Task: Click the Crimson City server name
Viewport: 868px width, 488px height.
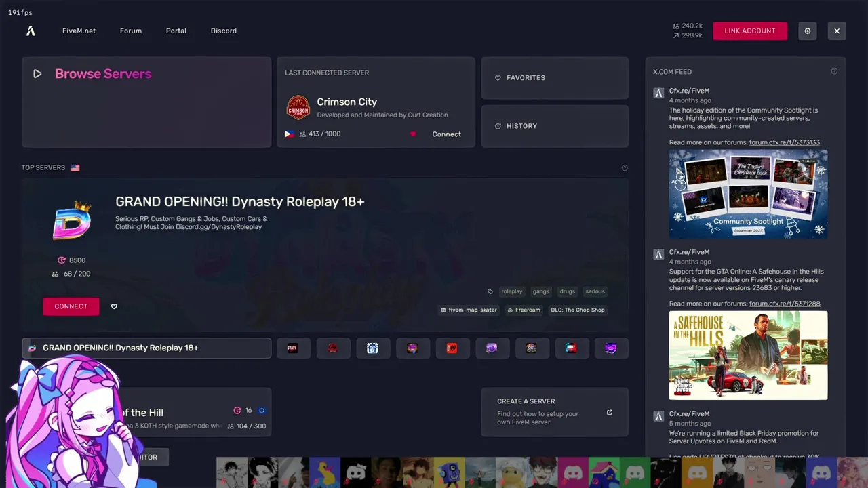Action: [347, 102]
